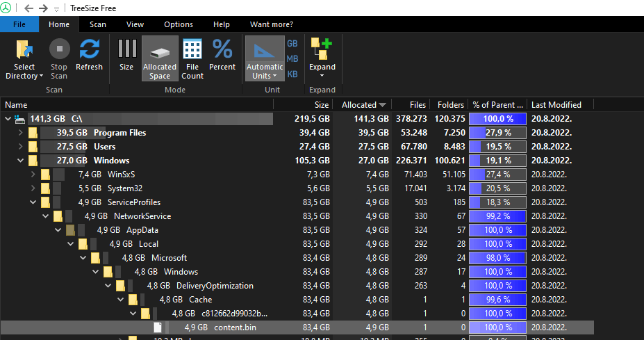Sort by Allocated column header
The height and width of the screenshot is (340, 644).
point(362,105)
